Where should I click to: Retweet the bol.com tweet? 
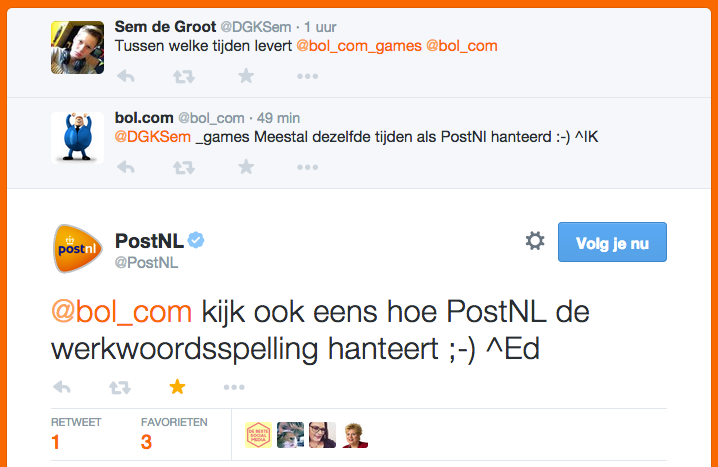[185, 166]
